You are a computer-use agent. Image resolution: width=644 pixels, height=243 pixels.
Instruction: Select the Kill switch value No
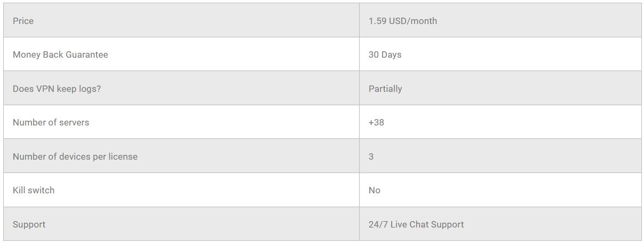coord(375,190)
